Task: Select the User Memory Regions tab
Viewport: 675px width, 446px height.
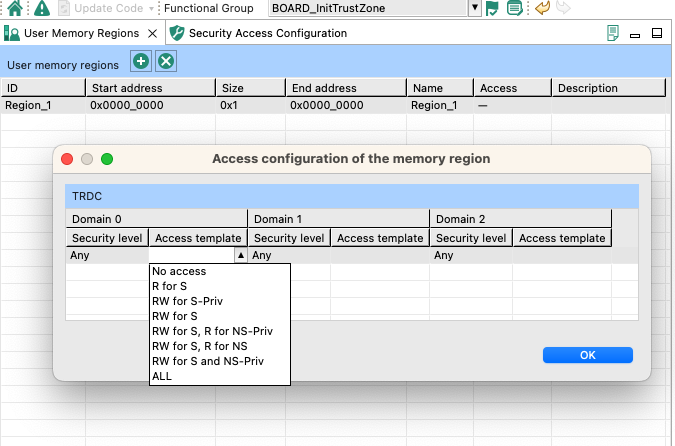Action: [81, 33]
